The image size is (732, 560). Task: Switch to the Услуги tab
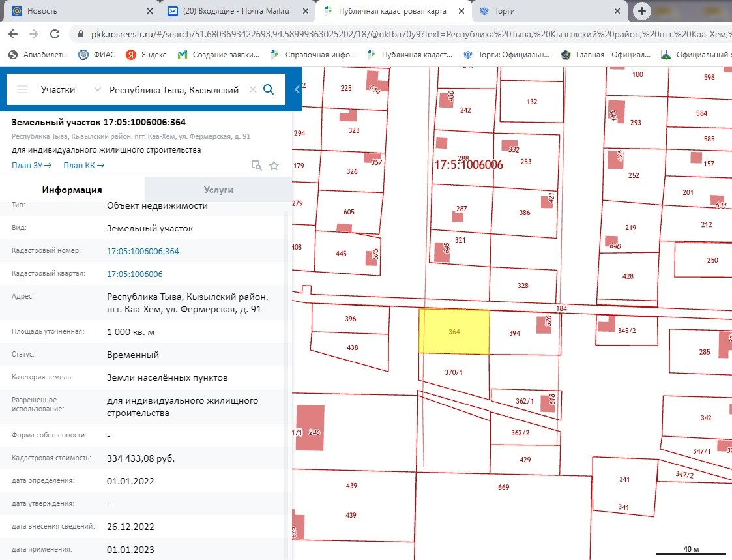coord(218,190)
